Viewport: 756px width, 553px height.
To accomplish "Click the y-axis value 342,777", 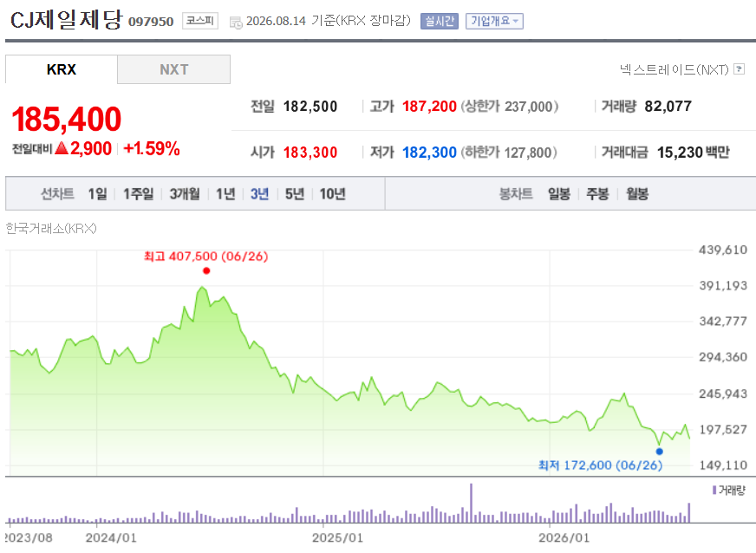I will 723,321.
